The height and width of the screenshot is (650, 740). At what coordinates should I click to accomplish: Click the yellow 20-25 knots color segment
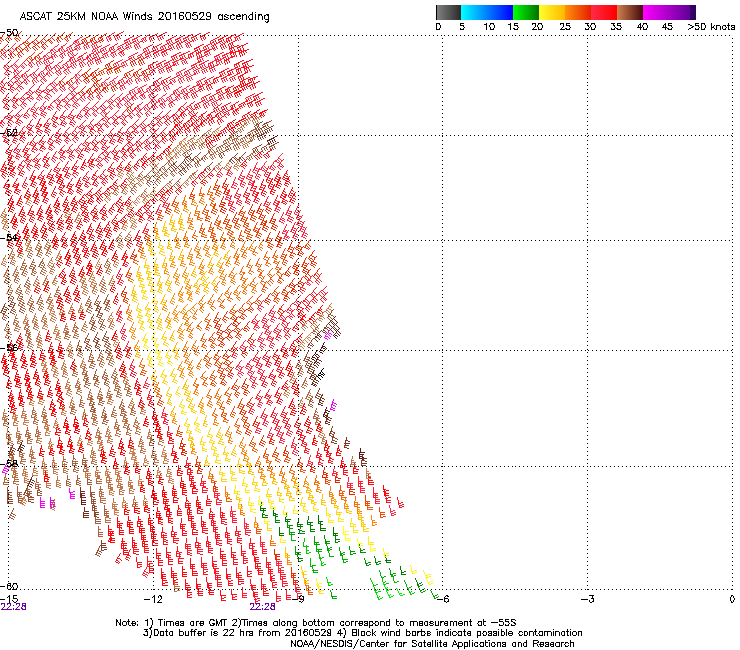pyautogui.click(x=552, y=12)
